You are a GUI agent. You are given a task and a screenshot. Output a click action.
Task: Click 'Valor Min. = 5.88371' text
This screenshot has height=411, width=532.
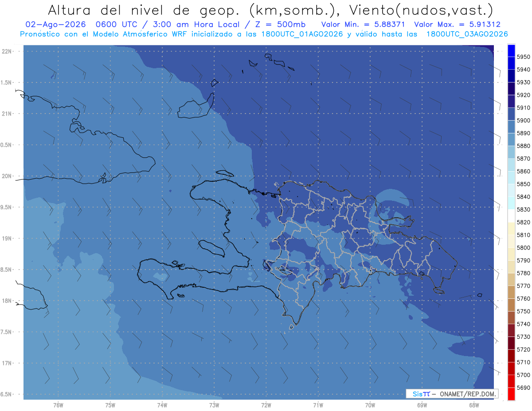click(363, 24)
